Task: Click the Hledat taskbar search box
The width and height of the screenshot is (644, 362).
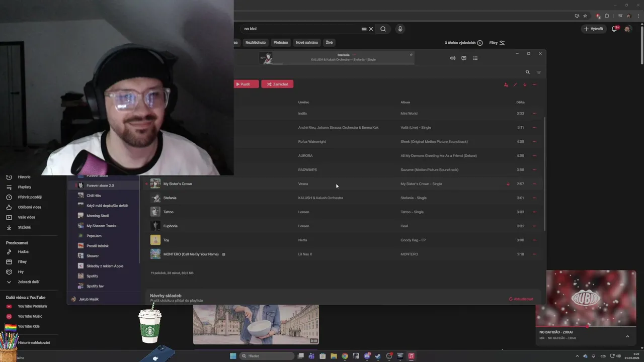Action: pos(266,356)
